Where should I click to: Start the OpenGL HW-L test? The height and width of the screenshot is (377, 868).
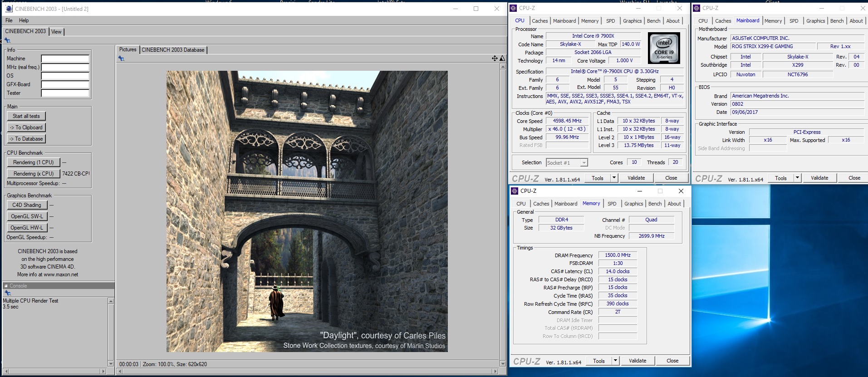[x=27, y=228]
